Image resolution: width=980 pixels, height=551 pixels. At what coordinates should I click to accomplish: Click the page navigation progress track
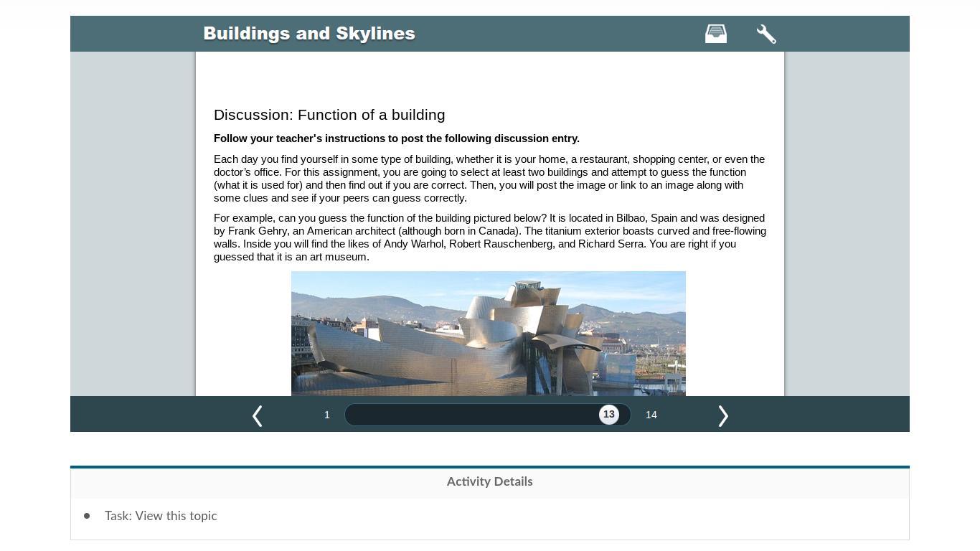488,415
